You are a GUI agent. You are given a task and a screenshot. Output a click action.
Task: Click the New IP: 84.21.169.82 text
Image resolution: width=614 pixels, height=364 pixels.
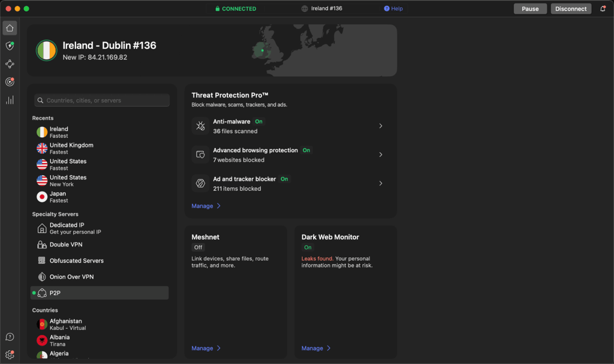[x=95, y=57]
